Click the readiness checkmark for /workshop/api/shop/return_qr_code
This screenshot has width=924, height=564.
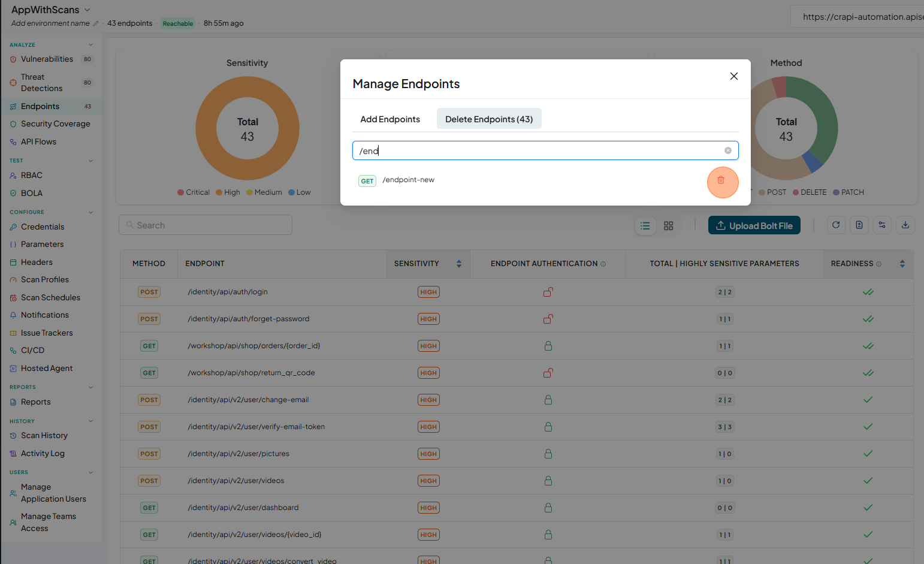coord(868,373)
